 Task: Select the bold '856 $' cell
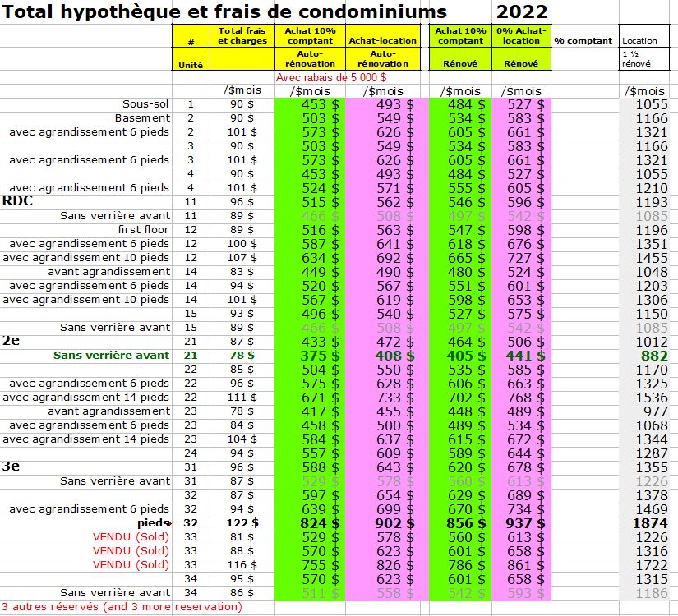click(466, 523)
